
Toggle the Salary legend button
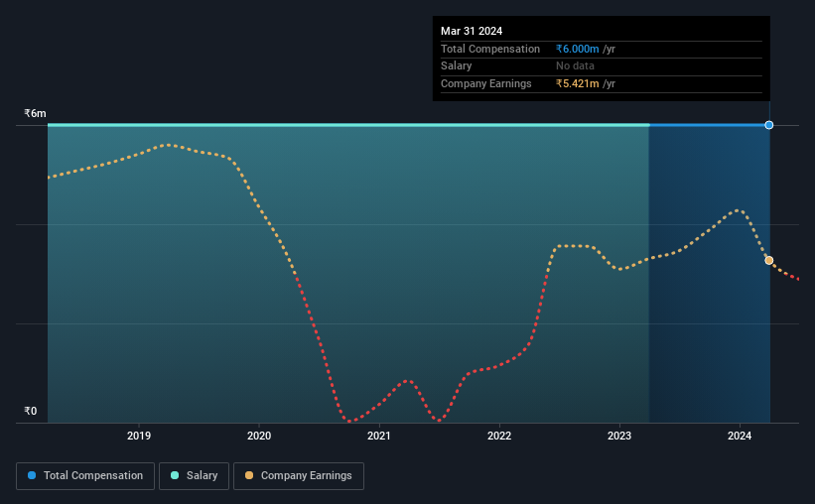194,476
